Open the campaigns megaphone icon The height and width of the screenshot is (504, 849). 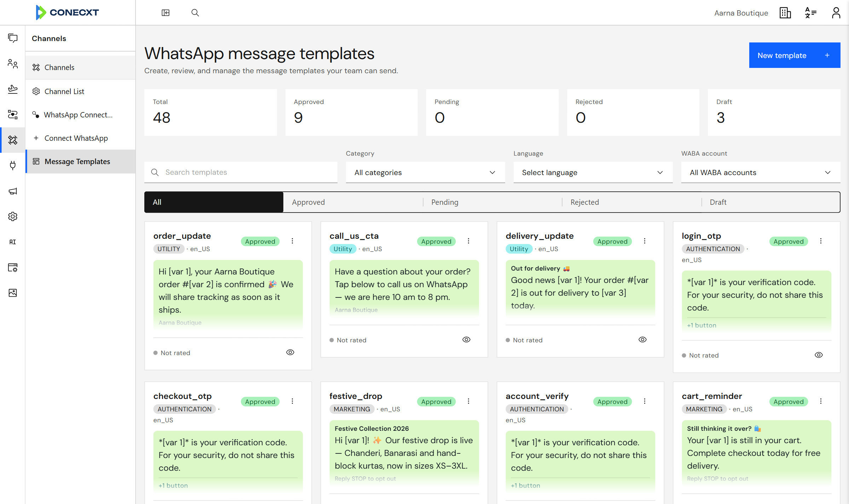point(13,191)
